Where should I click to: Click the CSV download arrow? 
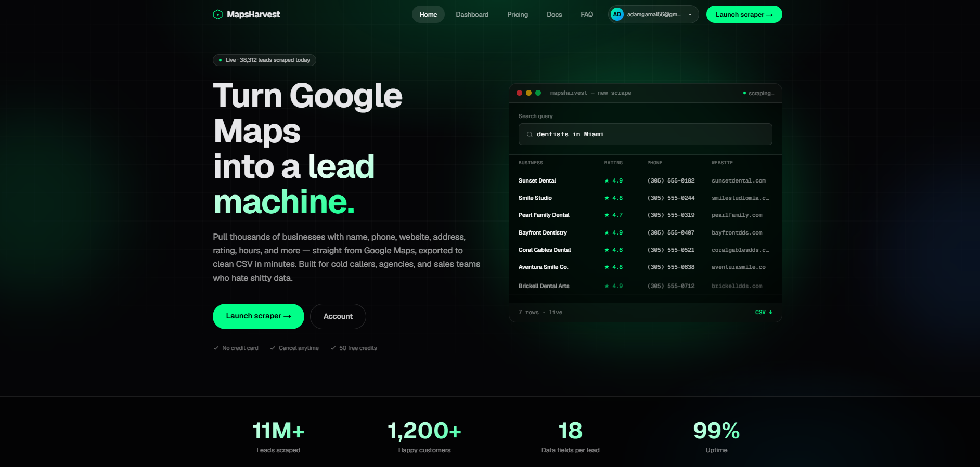[x=770, y=313]
